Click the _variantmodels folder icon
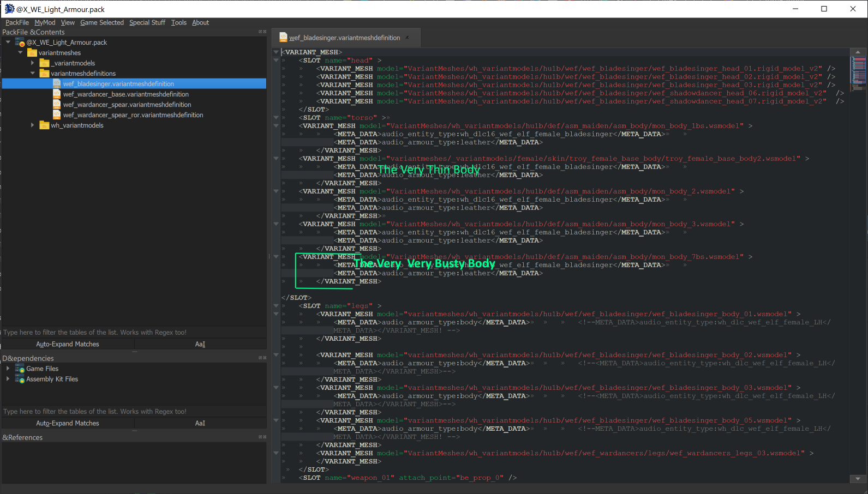The image size is (868, 494). point(45,63)
